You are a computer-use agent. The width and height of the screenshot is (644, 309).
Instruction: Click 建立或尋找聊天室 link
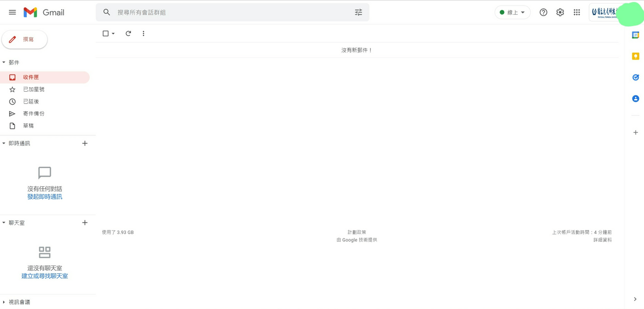pos(45,276)
